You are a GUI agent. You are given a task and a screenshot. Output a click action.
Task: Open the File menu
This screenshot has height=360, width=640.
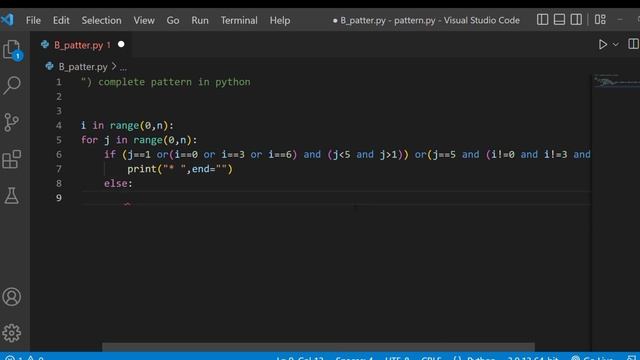(33, 20)
